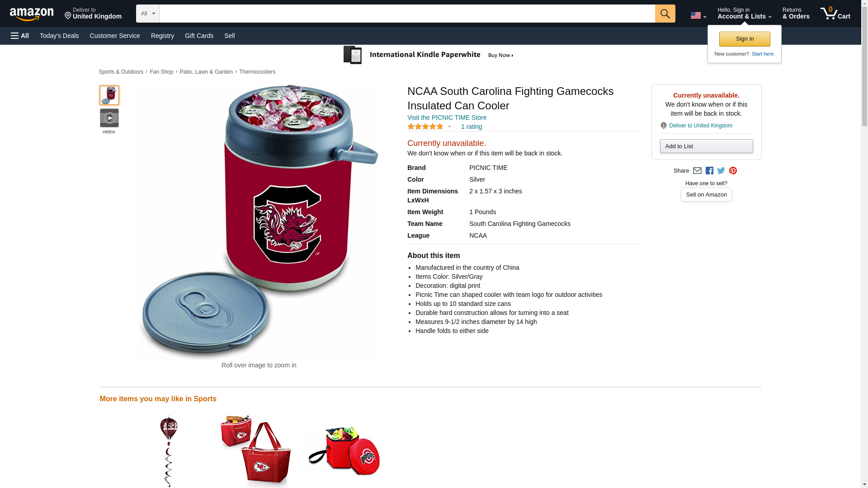Expand the star ratings breakdown arrow

[449, 127]
